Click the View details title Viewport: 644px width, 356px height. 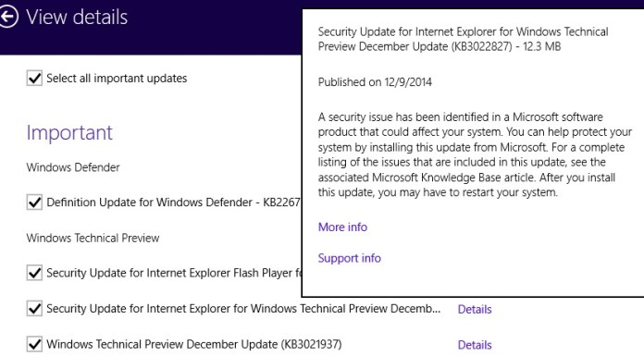(x=77, y=18)
